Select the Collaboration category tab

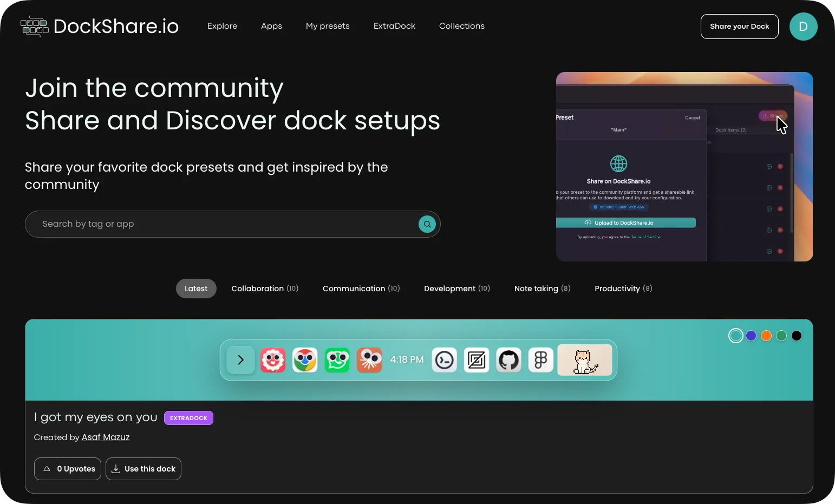point(265,289)
